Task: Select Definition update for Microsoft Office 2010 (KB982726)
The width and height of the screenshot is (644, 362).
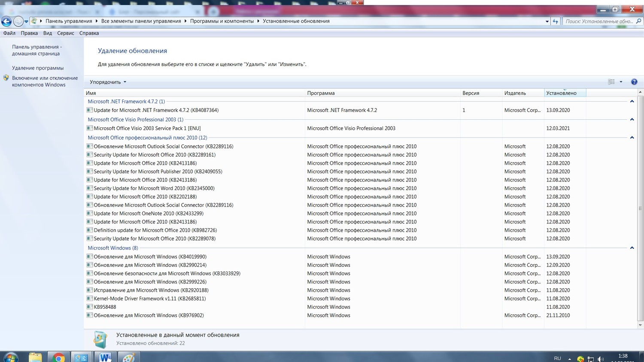Action: [x=155, y=230]
